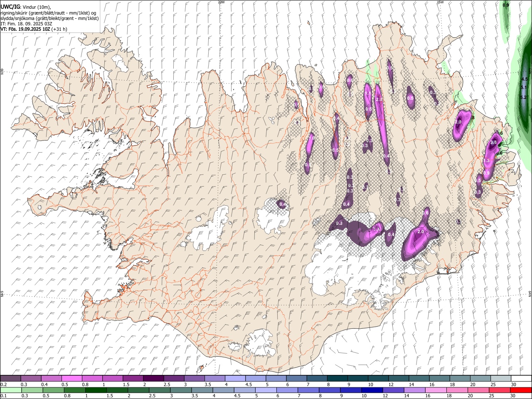Image resolution: width=532 pixels, height=399 pixels.
Task: Click the deep blue 10 swatch in lower legend
Action: [x=372, y=390]
